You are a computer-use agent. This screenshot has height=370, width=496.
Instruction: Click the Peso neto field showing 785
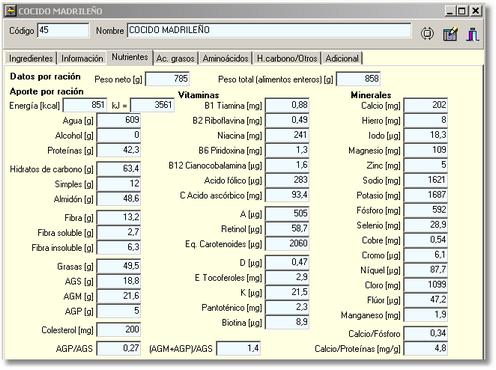[x=168, y=79]
